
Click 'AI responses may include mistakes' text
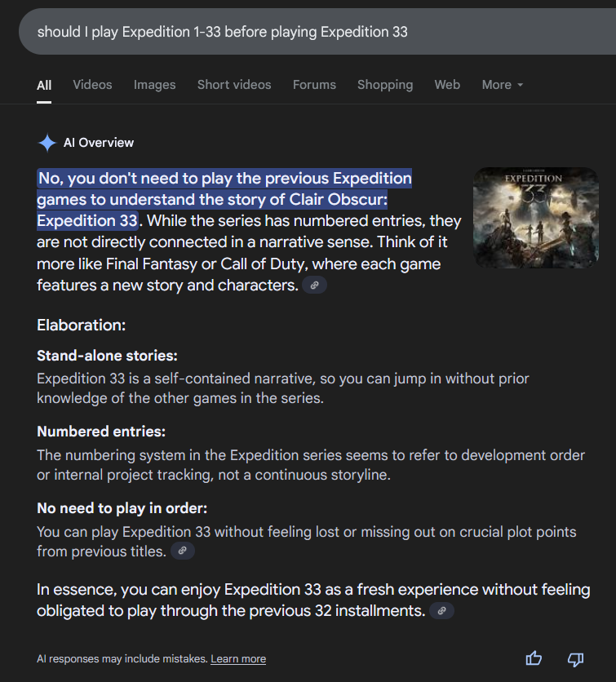(x=122, y=659)
